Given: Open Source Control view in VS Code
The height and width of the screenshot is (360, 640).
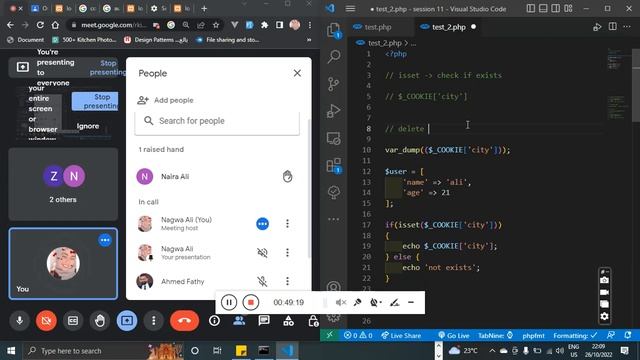Looking at the screenshot, I should (333, 84).
